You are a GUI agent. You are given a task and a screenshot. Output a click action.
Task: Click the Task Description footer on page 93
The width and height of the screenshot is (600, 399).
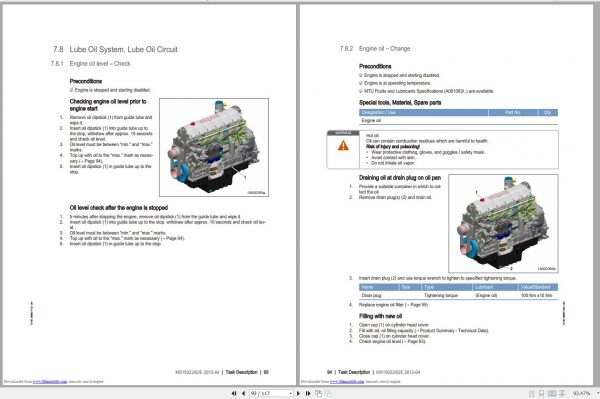tap(241, 372)
